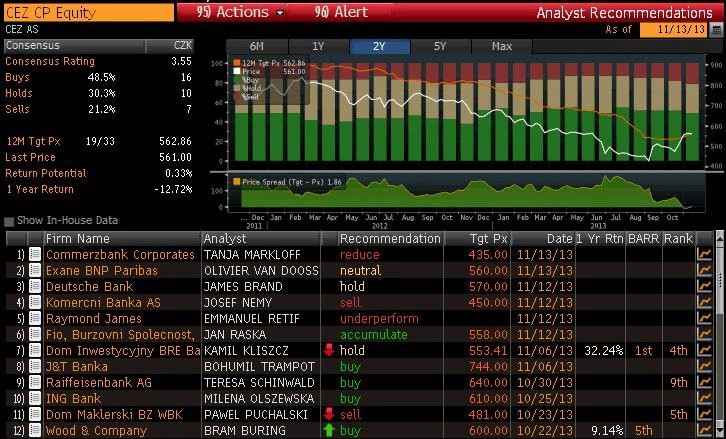Sort by Recommendation column header

390,239
